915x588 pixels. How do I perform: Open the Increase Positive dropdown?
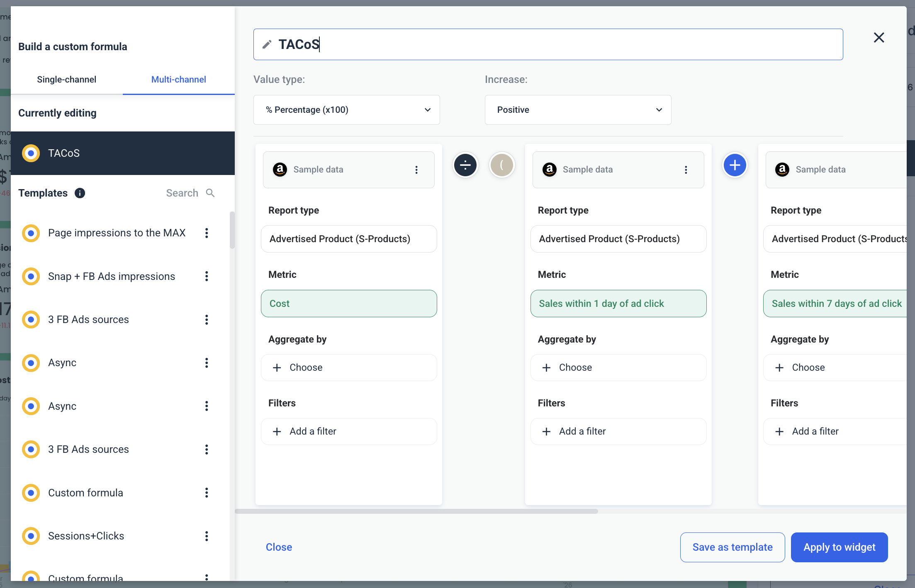tap(577, 110)
